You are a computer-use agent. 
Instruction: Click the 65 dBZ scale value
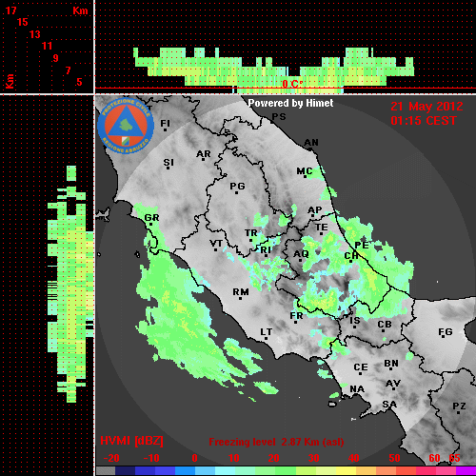[x=454, y=458]
